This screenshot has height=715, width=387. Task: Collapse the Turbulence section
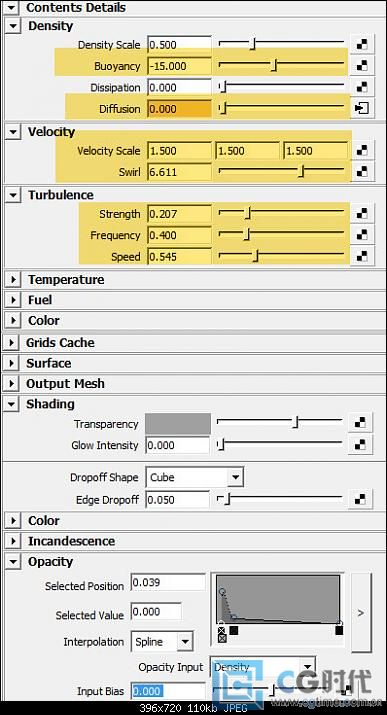[14, 195]
